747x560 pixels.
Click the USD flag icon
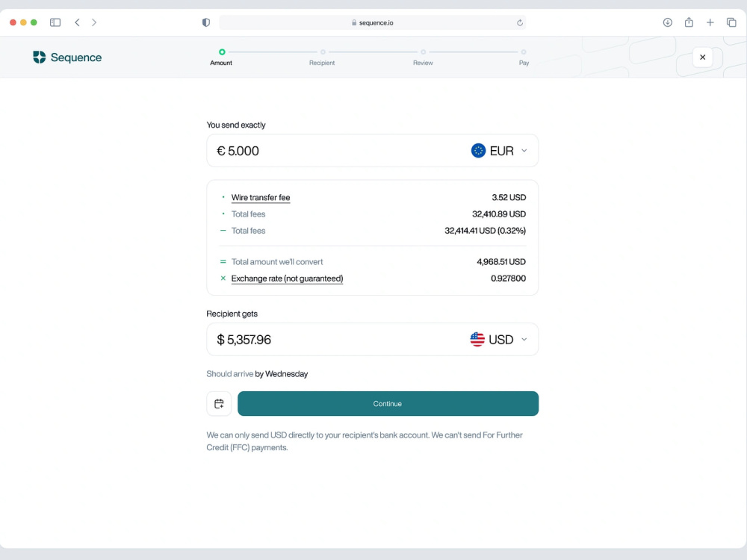(477, 339)
